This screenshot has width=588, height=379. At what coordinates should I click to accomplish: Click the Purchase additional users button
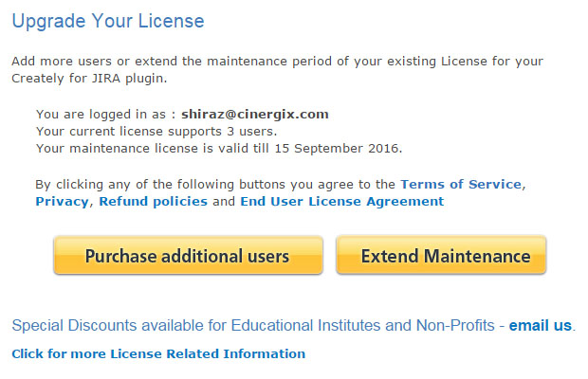coord(188,256)
